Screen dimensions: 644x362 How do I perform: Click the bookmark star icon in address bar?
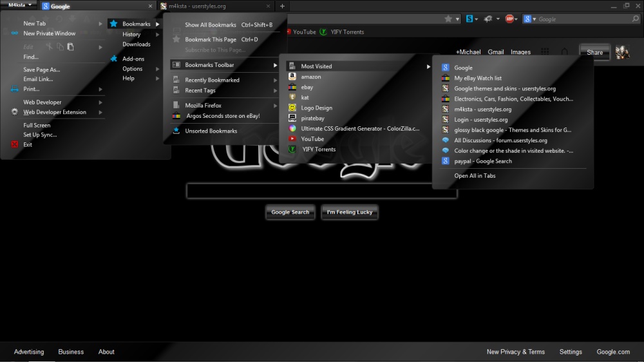pyautogui.click(x=448, y=19)
